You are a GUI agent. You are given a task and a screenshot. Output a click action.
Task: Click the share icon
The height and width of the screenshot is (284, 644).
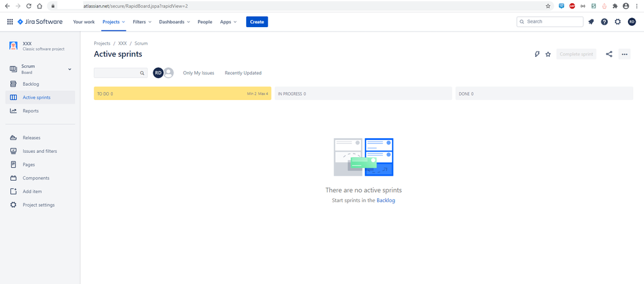(609, 54)
